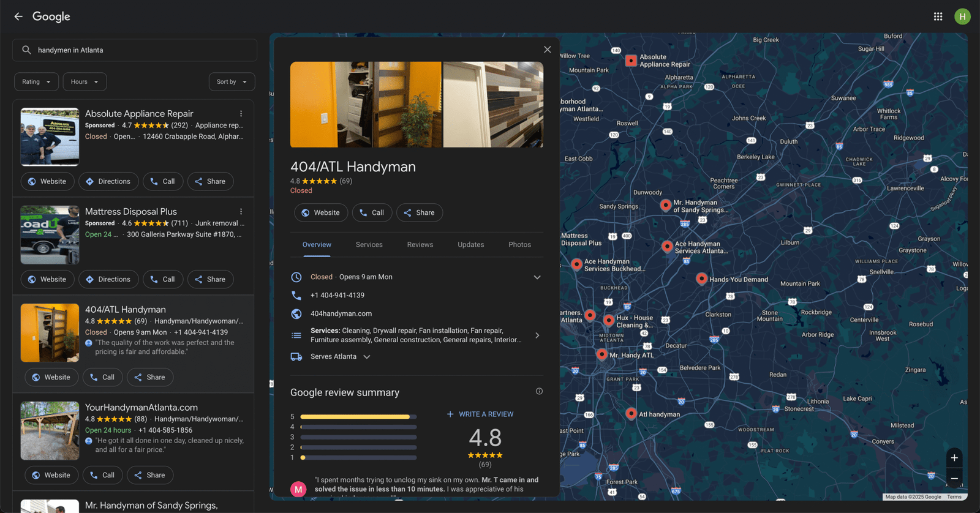980x513 pixels.
Task: Open the Absolute Appliance Repair van thumbnail
Action: click(x=50, y=137)
